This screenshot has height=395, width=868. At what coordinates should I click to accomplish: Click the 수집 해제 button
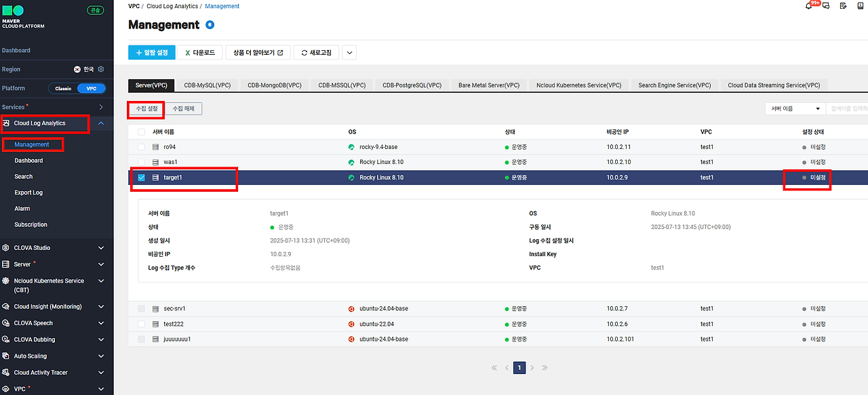click(x=183, y=108)
